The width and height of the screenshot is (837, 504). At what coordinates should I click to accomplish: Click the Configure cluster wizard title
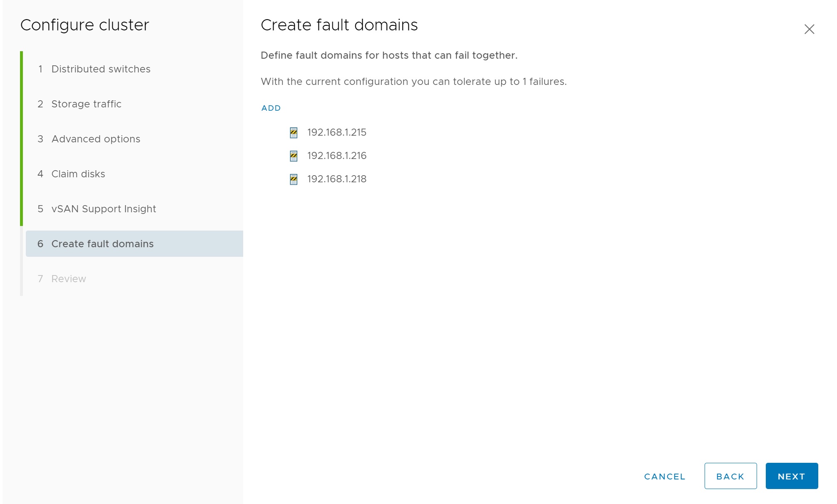click(x=85, y=25)
